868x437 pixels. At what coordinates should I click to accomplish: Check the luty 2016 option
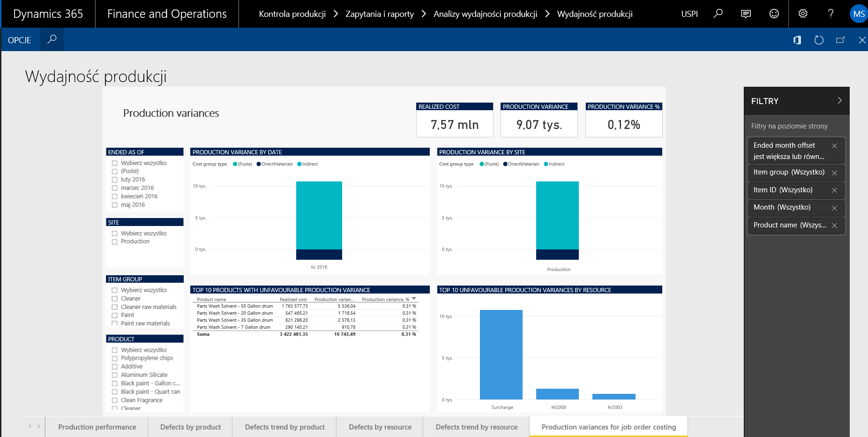pos(114,180)
